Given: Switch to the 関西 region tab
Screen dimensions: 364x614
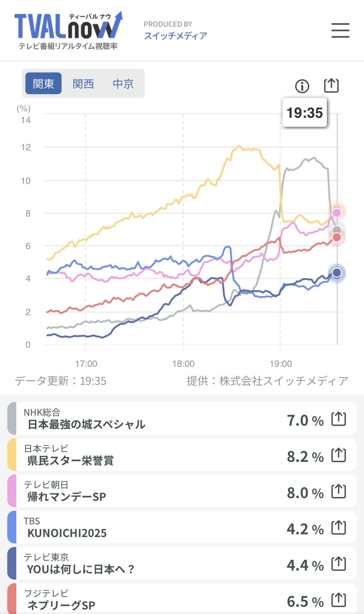Looking at the screenshot, I should (83, 84).
